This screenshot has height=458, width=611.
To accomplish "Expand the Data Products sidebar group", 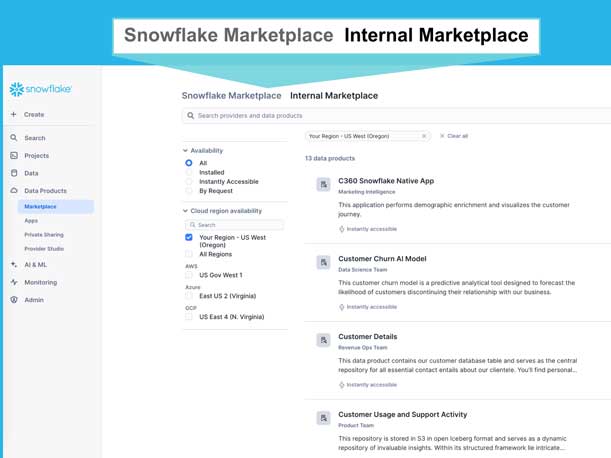I will 45,190.
